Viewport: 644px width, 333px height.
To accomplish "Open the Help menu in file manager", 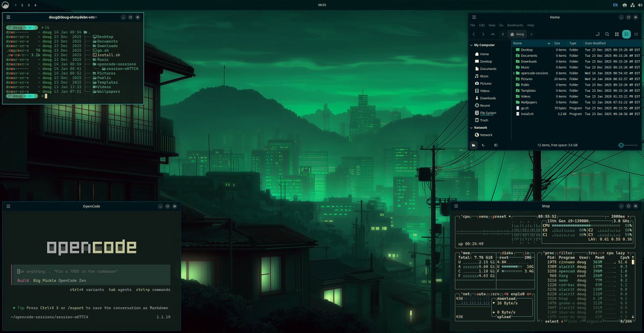I will tap(531, 25).
